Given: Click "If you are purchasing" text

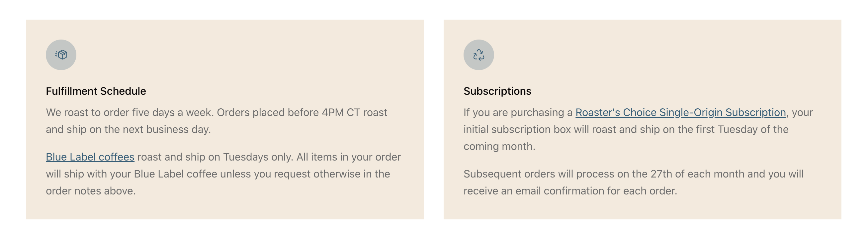Looking at the screenshot, I should click(x=514, y=113).
